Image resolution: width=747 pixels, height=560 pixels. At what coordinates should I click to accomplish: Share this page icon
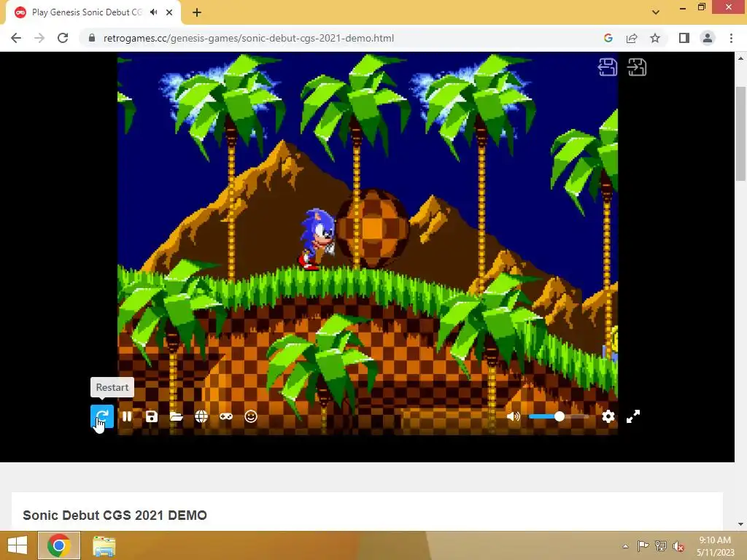pos(632,38)
